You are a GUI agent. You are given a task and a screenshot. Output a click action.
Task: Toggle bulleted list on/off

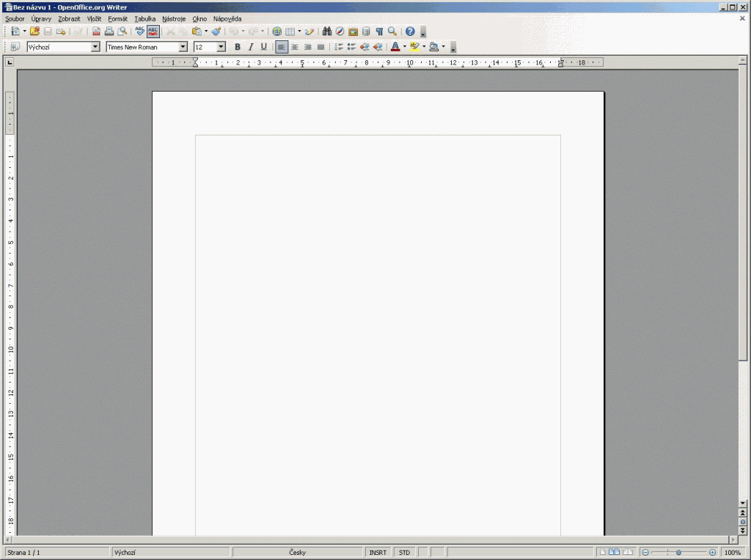(351, 47)
